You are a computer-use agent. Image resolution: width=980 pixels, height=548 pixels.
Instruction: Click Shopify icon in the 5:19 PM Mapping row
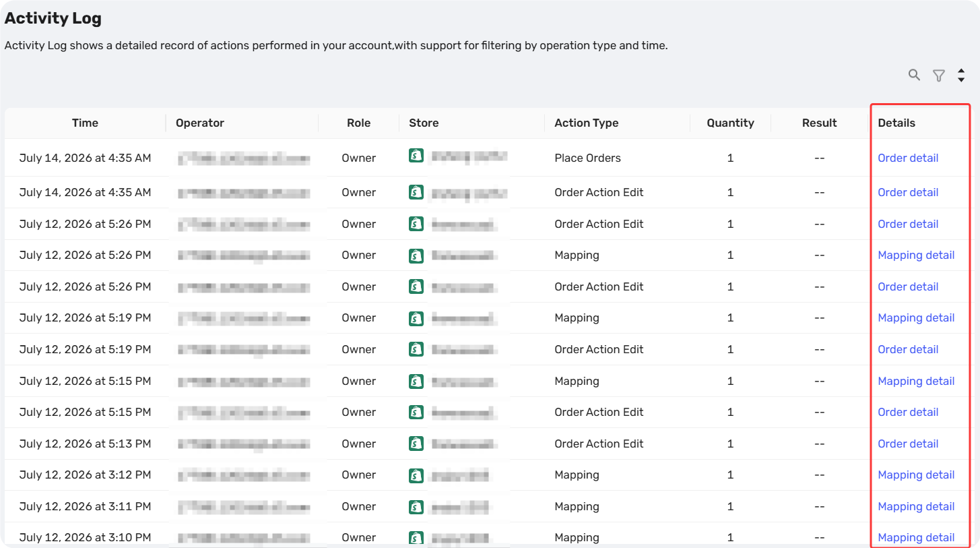click(x=416, y=317)
